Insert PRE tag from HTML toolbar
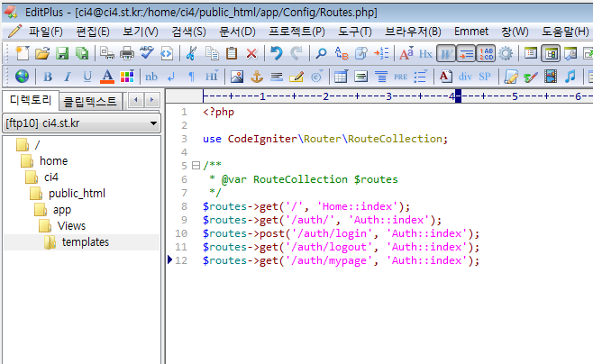593x364 pixels. (400, 77)
